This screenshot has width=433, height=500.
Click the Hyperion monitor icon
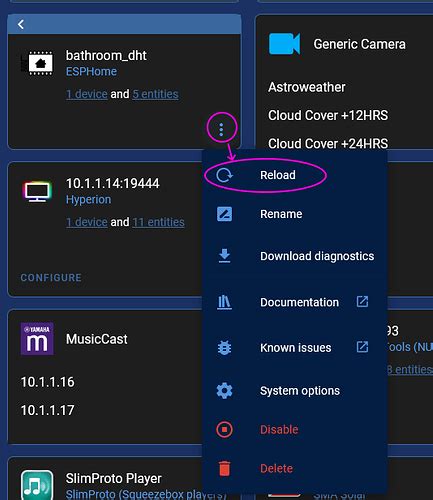(37, 191)
